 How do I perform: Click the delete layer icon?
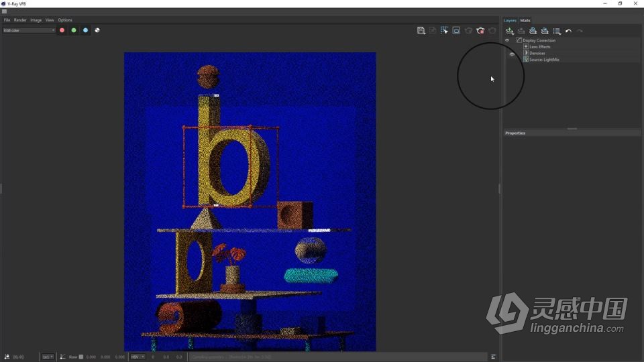click(x=521, y=31)
